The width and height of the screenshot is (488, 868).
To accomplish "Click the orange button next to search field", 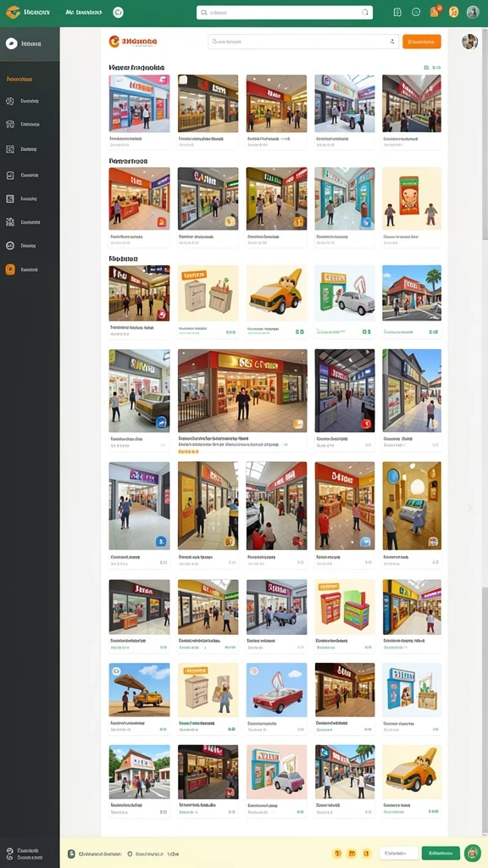I will (x=422, y=42).
